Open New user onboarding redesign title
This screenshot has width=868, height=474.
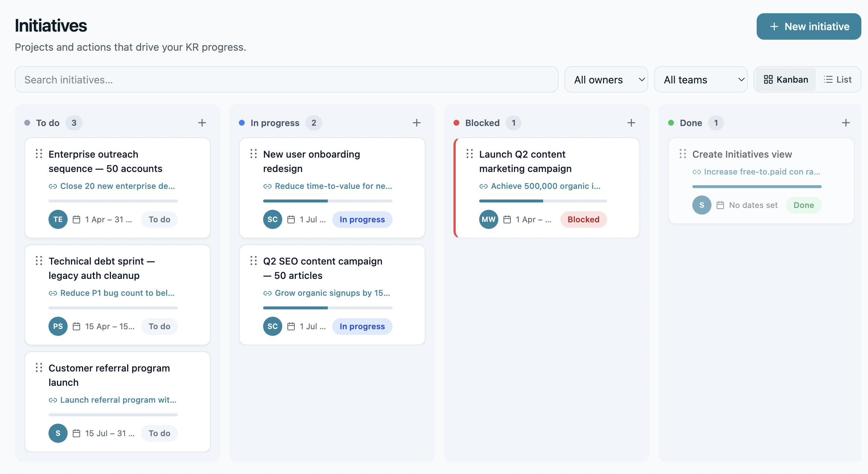pyautogui.click(x=312, y=161)
